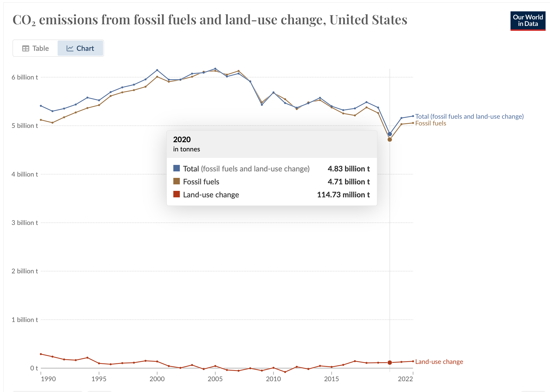Click the red Land-use change swatch in tooltip

pos(177,194)
